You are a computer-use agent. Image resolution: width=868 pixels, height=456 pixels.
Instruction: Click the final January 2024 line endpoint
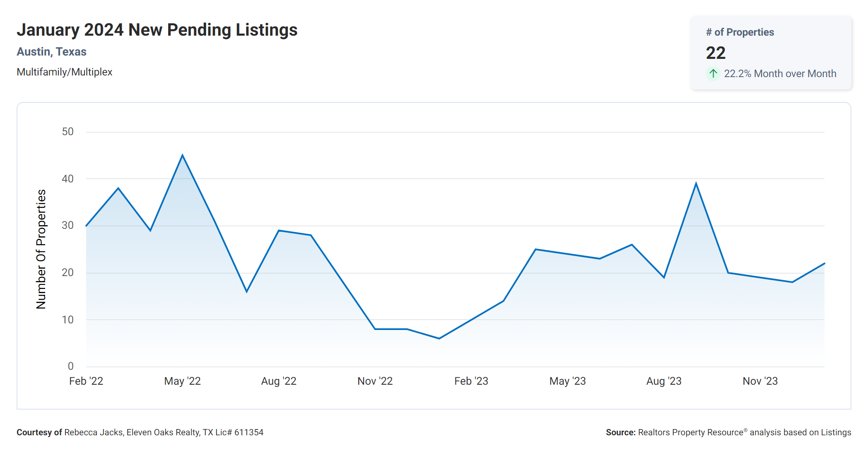pyautogui.click(x=824, y=263)
